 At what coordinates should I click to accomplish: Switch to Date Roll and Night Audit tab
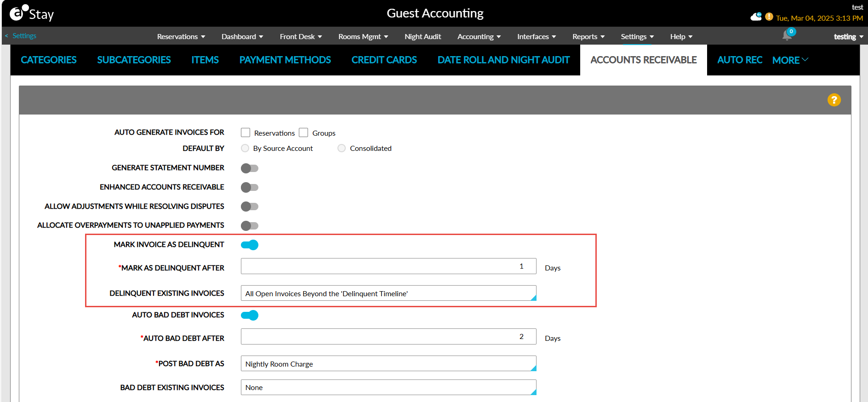503,60
